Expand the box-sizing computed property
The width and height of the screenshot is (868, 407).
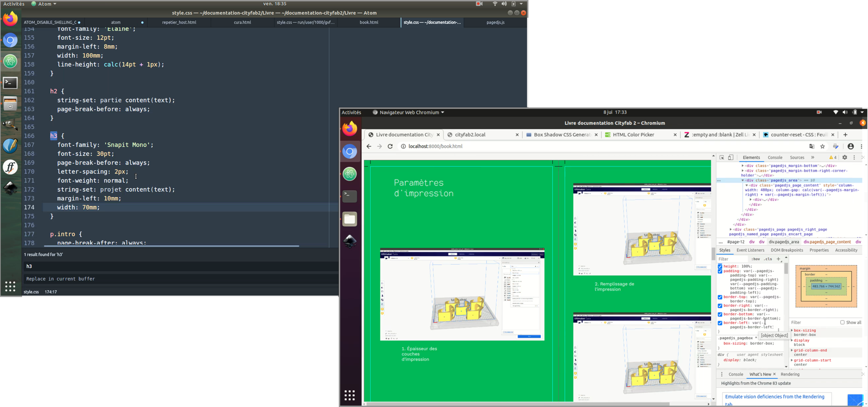click(792, 331)
